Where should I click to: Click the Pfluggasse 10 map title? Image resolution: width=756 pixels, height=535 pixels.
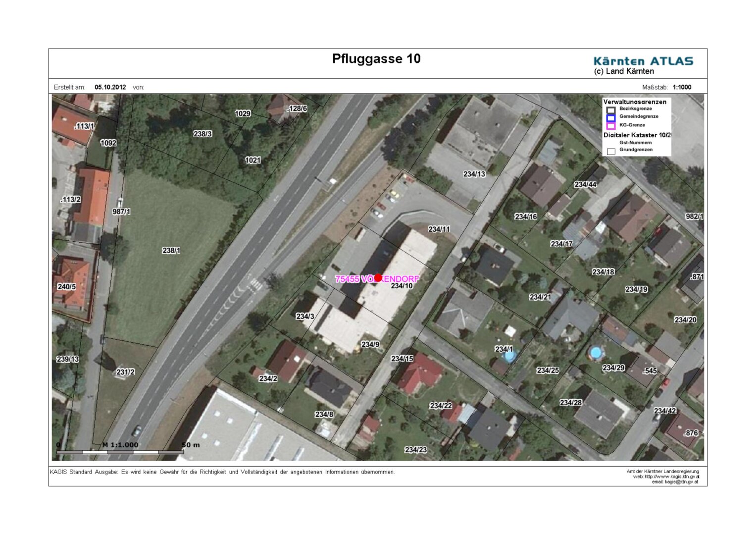click(x=376, y=59)
